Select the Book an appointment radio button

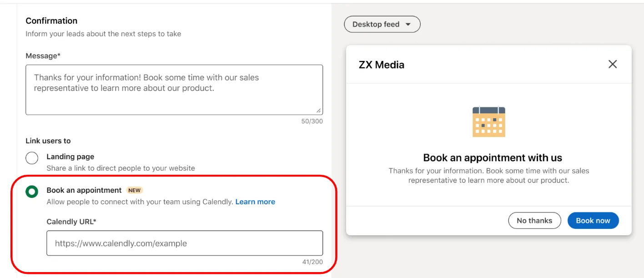31,192
